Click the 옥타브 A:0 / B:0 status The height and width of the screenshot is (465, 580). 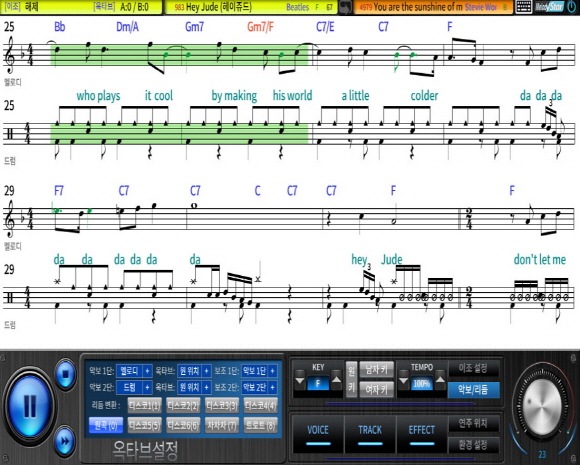[x=121, y=7]
